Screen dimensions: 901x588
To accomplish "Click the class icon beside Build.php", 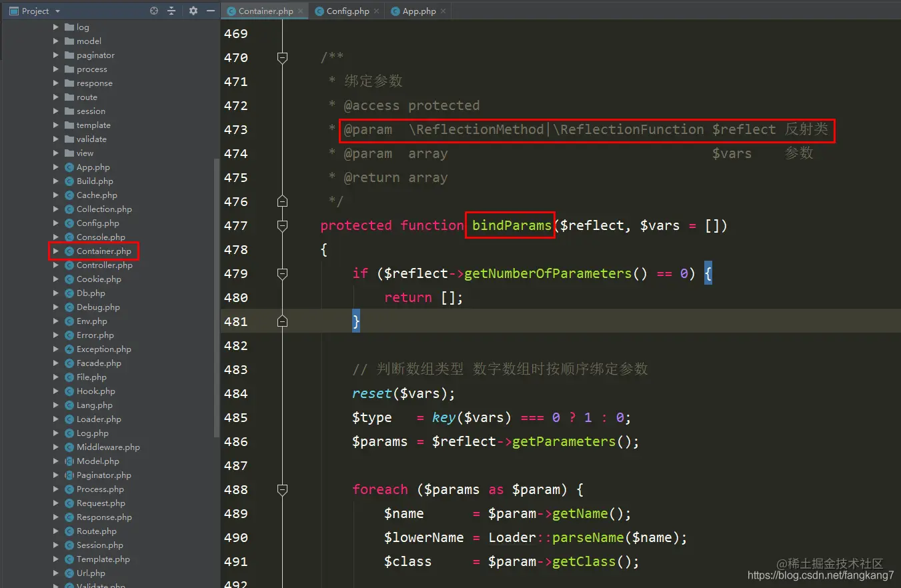I will pos(69,181).
